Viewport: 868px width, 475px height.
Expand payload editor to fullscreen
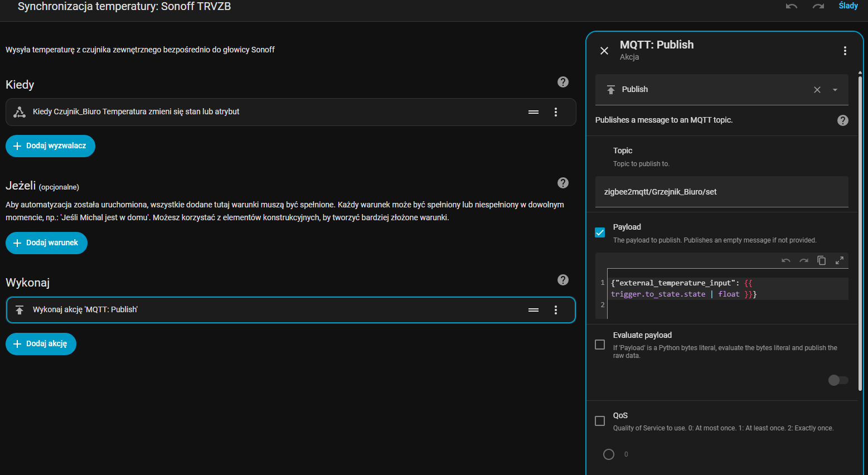tap(839, 260)
